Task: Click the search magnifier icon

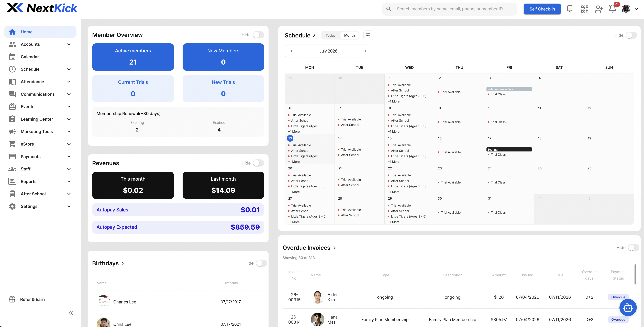Action: (x=389, y=9)
